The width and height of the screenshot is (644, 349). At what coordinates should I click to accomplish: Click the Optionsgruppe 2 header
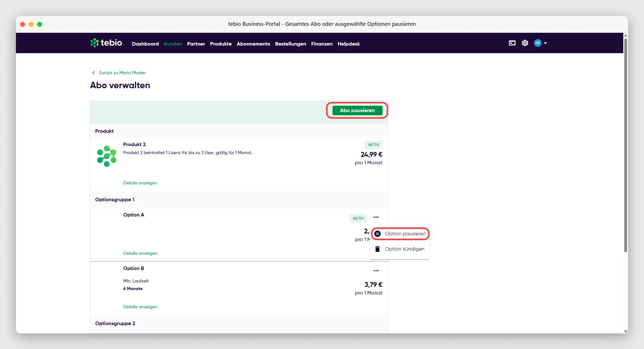[115, 323]
